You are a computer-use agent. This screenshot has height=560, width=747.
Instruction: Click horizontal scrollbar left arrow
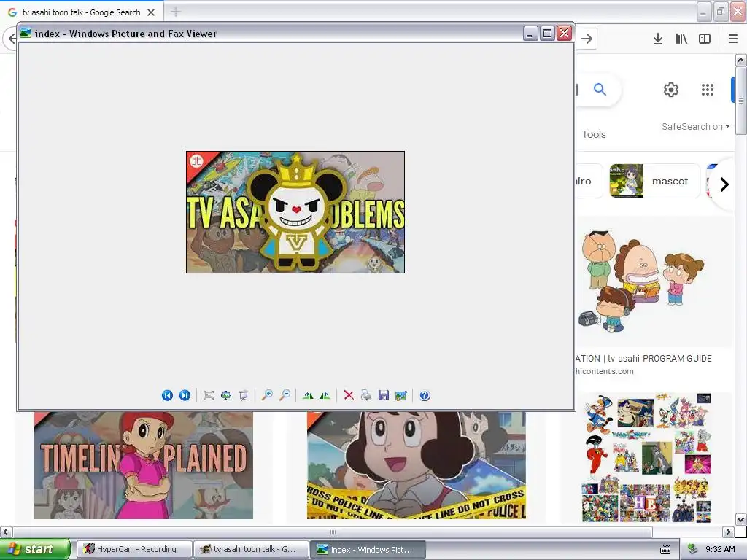(x=6, y=532)
